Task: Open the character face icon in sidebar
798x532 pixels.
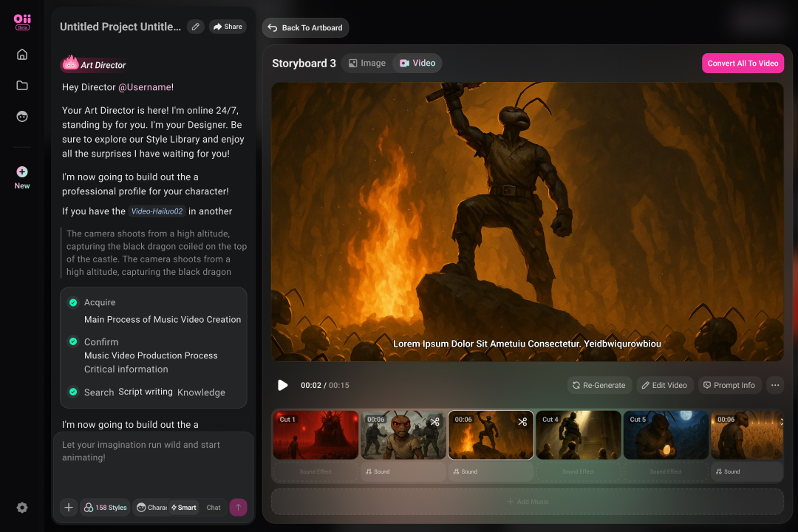Action: tap(22, 117)
